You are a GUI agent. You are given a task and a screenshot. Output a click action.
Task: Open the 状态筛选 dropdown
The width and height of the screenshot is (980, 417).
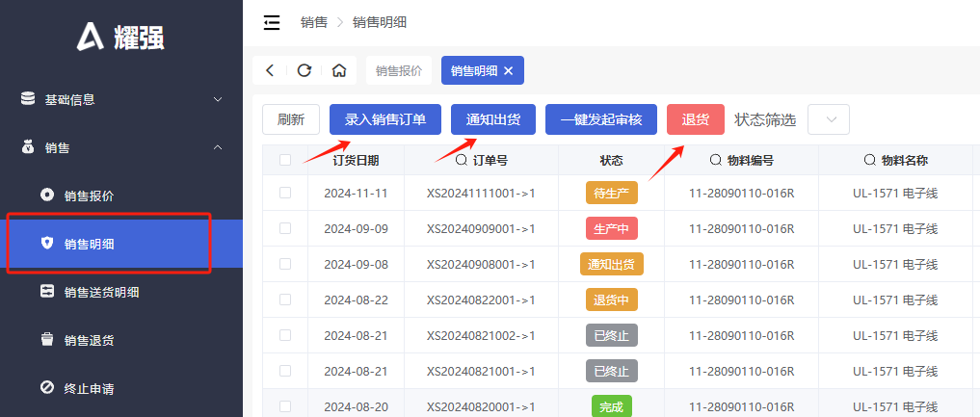(829, 119)
